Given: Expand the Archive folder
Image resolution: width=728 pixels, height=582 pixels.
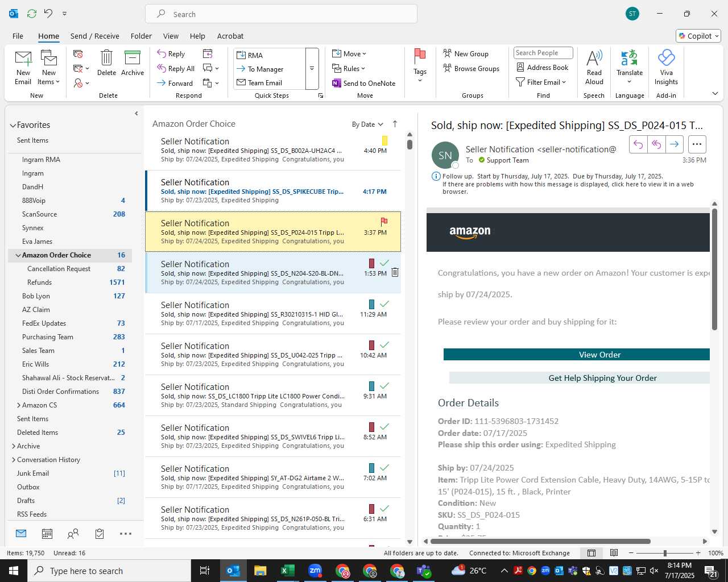Looking at the screenshot, I should (x=14, y=446).
